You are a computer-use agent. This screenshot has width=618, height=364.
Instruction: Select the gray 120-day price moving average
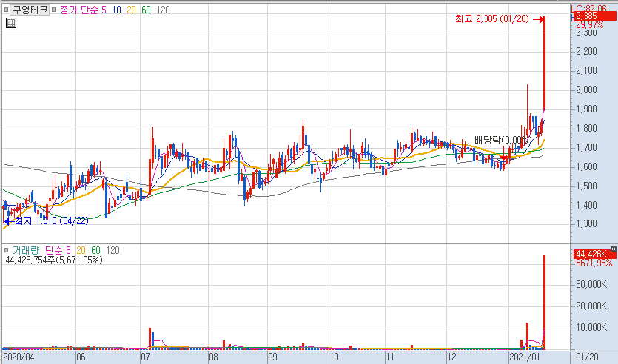pyautogui.click(x=163, y=10)
